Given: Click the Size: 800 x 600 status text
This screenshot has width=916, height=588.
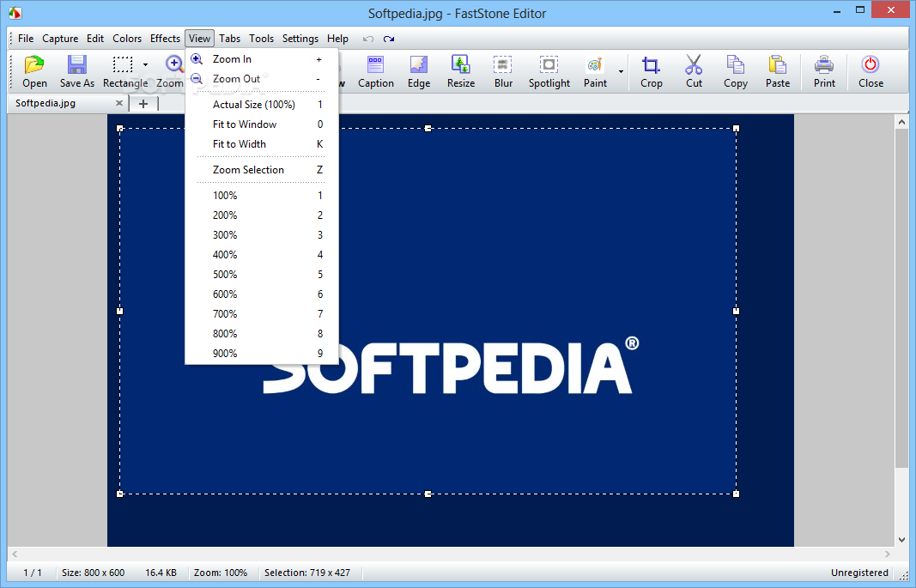Looking at the screenshot, I should click(93, 573).
